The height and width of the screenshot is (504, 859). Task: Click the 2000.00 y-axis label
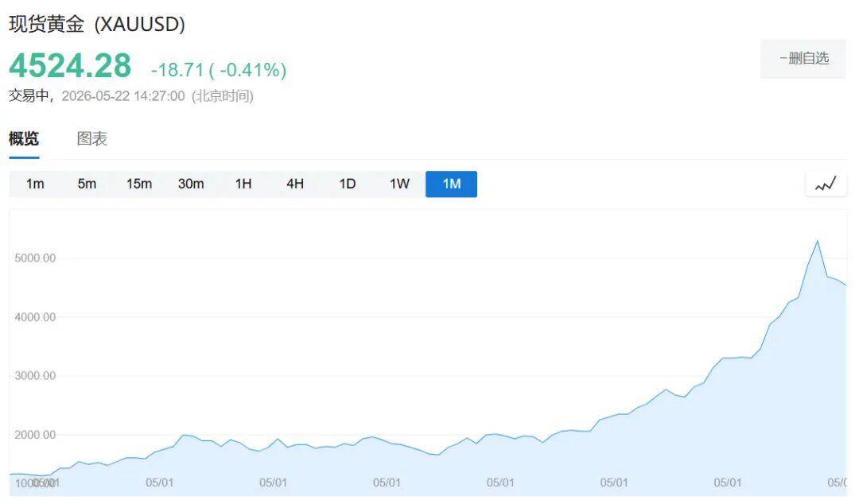(x=35, y=435)
